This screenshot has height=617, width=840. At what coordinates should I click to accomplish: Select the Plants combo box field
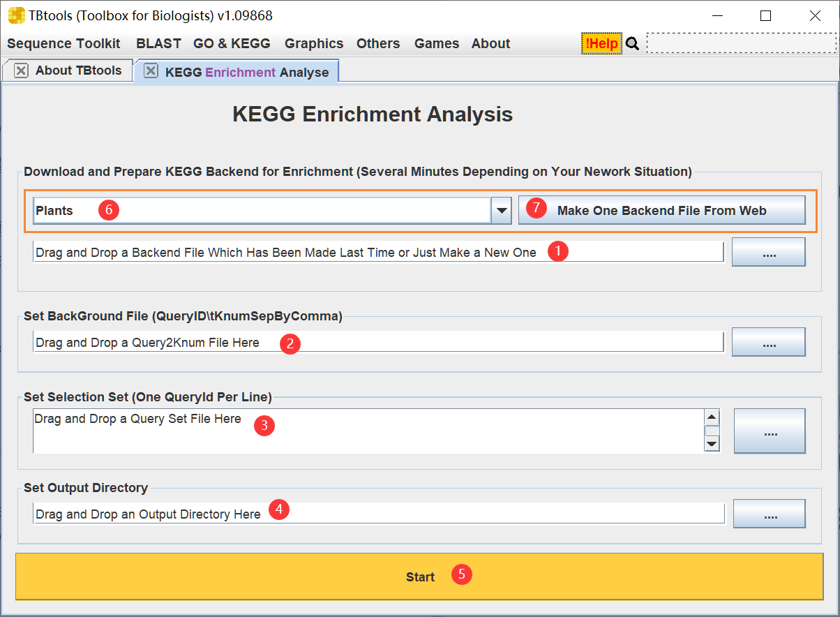262,210
